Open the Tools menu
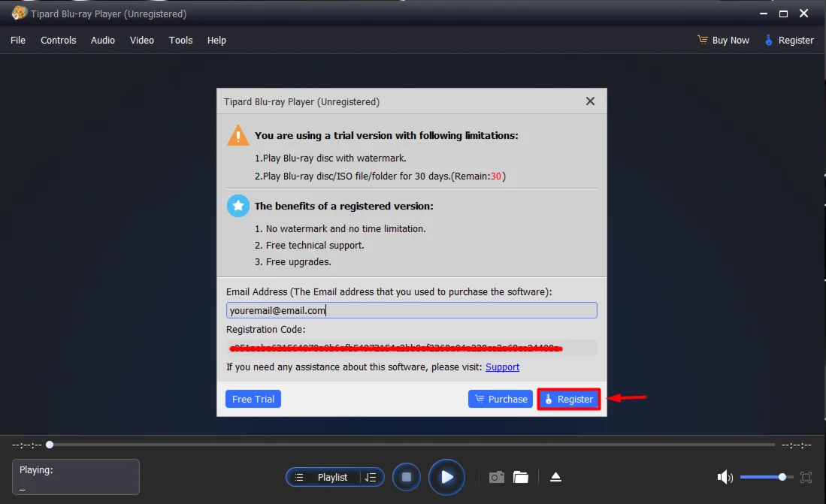 click(x=180, y=40)
